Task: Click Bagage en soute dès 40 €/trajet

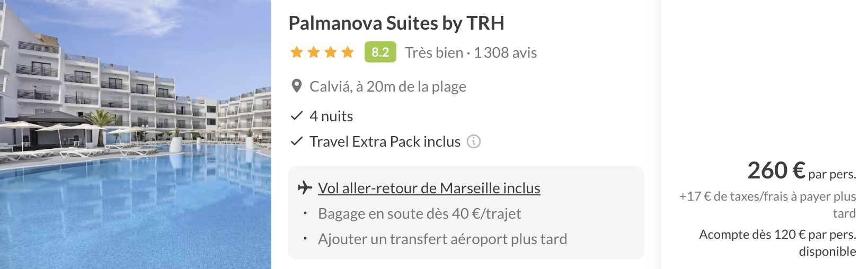Action: (420, 213)
